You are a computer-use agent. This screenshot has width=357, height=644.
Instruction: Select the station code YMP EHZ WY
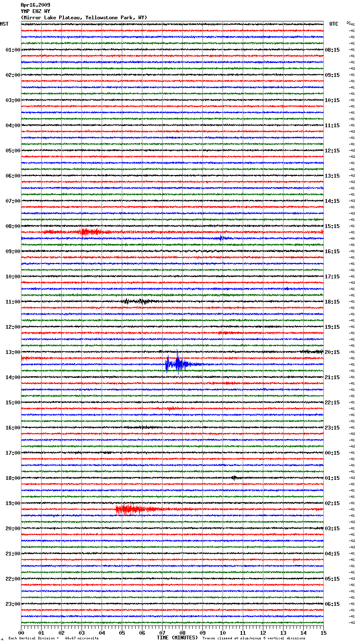(x=35, y=11)
